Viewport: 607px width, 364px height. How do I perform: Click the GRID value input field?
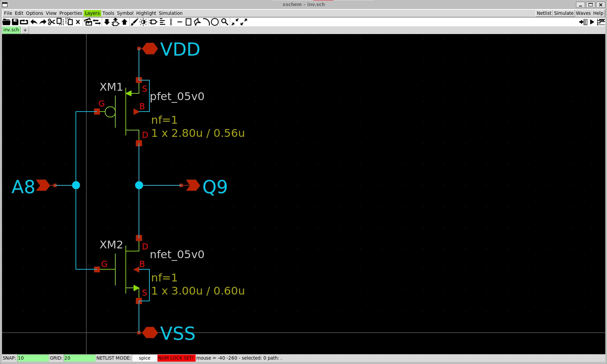tap(79, 358)
